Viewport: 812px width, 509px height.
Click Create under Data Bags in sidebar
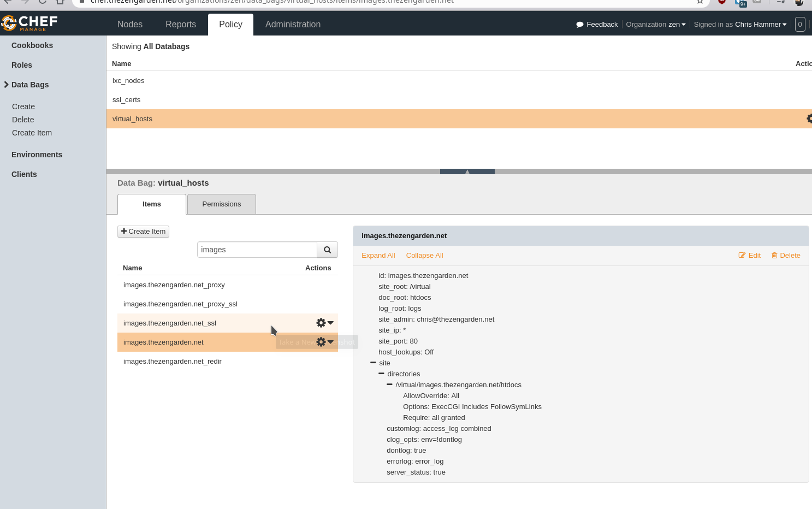tap(23, 106)
